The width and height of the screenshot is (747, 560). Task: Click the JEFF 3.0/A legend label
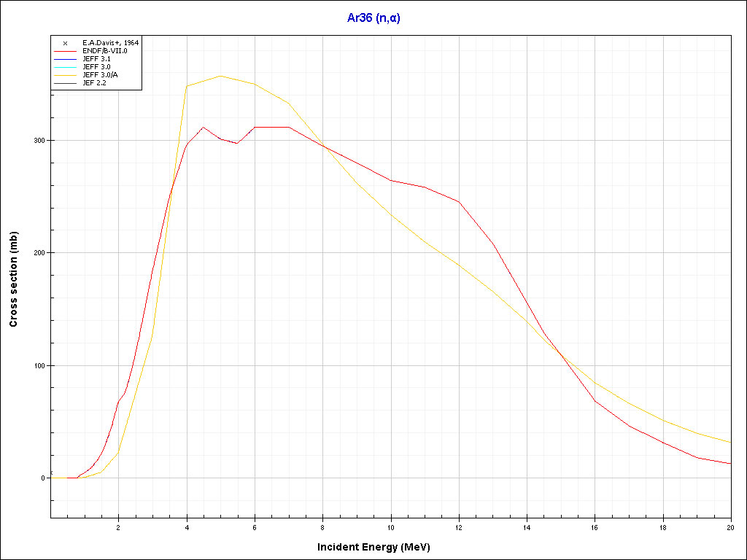pyautogui.click(x=100, y=75)
